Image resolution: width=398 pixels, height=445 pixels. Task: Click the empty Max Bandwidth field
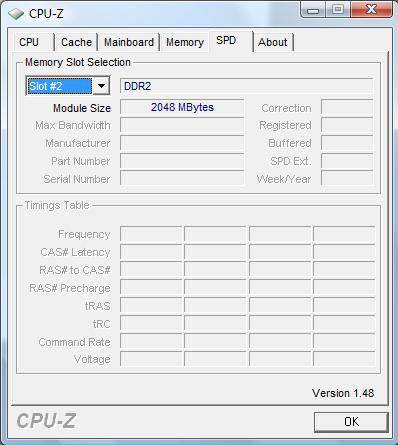coord(182,125)
